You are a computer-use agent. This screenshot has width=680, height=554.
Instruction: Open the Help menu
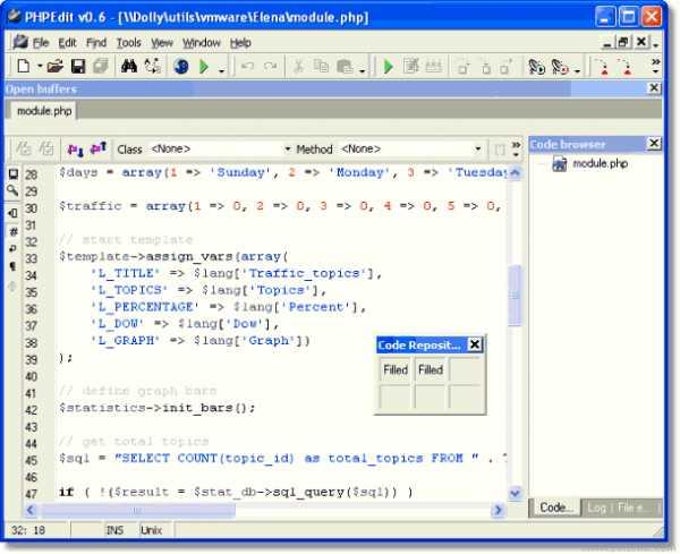pyautogui.click(x=240, y=43)
